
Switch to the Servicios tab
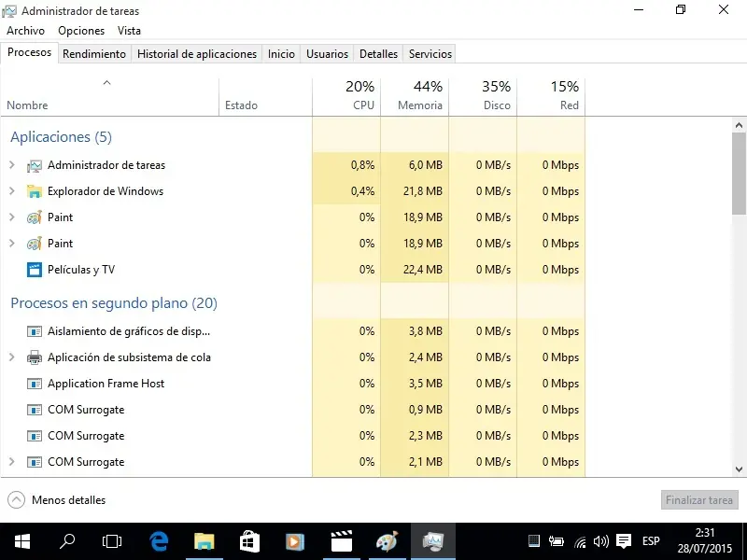430,54
